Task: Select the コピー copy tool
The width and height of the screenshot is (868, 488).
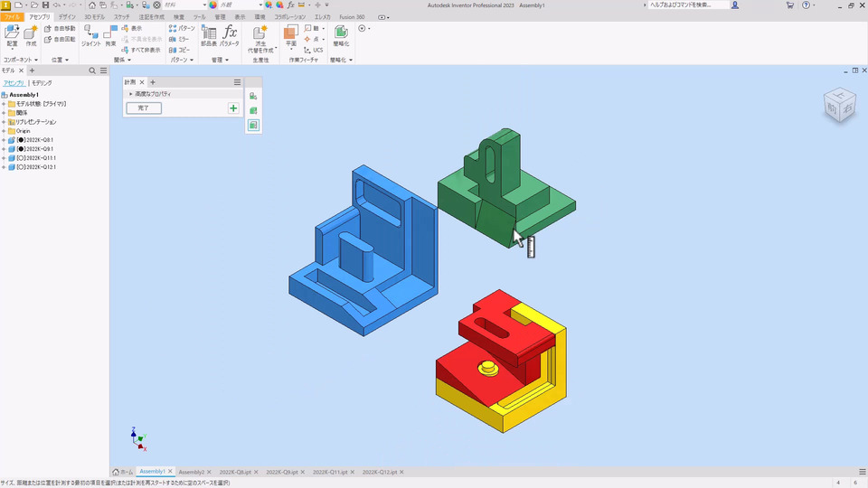Action: click(x=179, y=50)
